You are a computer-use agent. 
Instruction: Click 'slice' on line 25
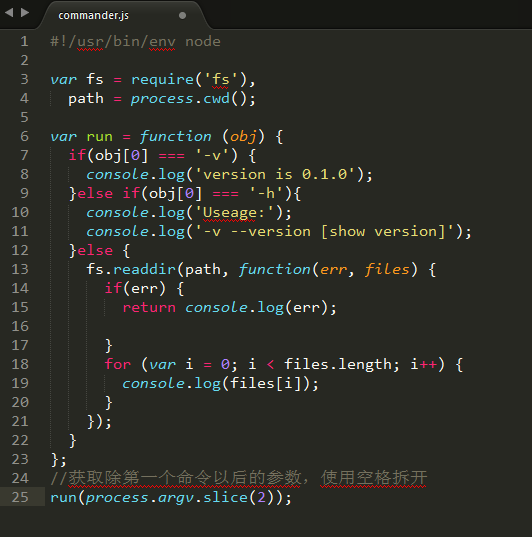click(225, 497)
